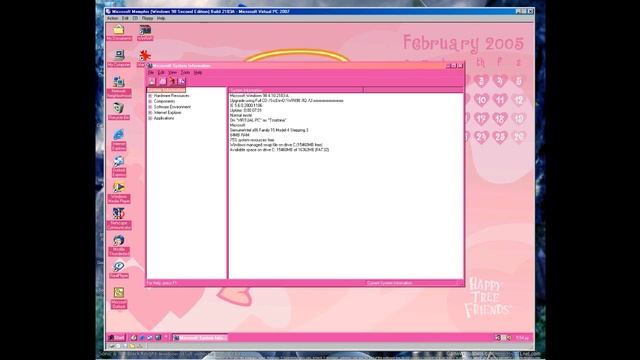
Task: Click the Virtual PC title bar icon
Action: tap(108, 11)
